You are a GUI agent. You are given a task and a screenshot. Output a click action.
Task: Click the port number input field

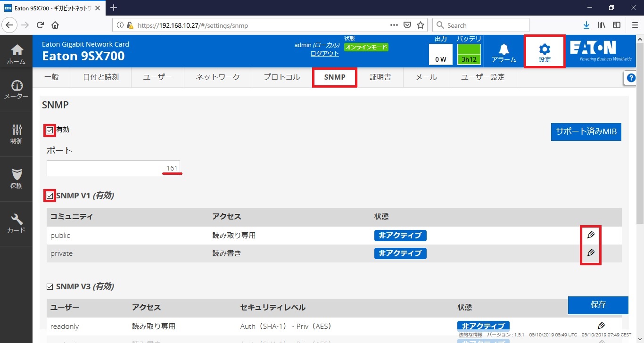(113, 168)
